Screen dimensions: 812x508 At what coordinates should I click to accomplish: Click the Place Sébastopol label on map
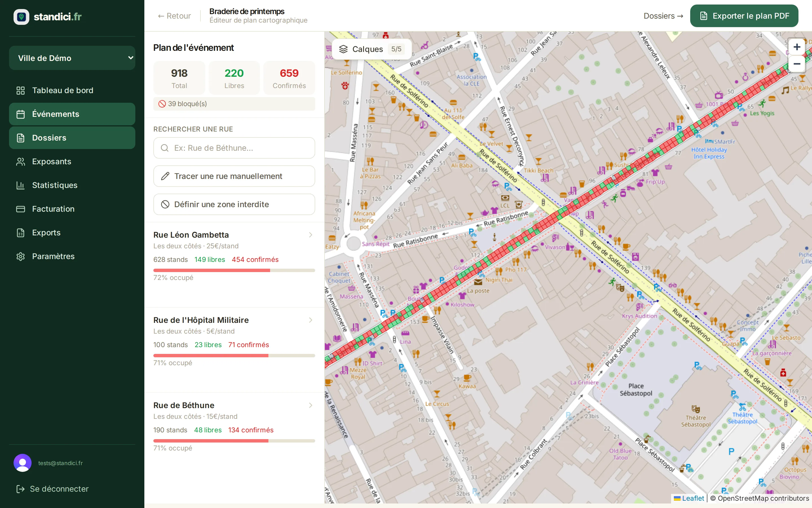pyautogui.click(x=636, y=390)
